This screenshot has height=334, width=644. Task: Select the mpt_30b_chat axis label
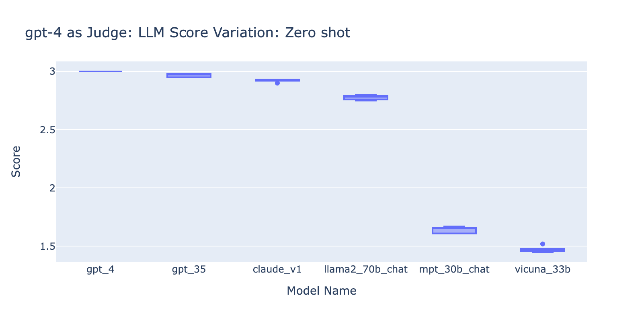click(x=454, y=269)
